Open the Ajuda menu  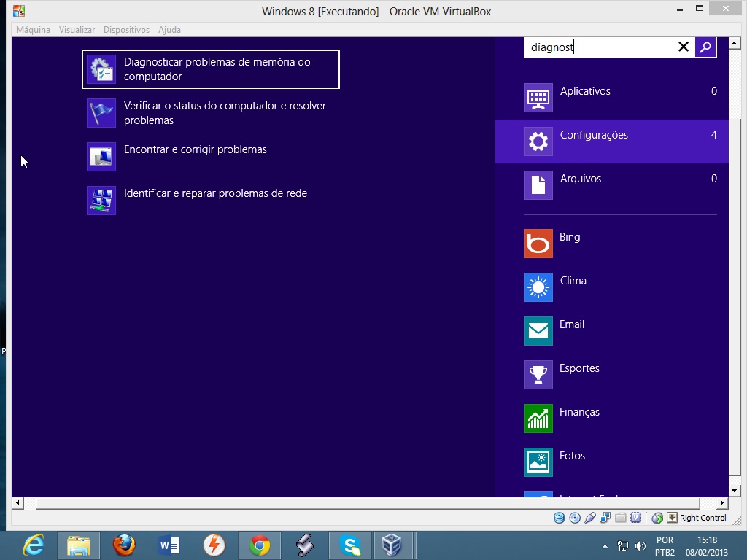pos(169,29)
